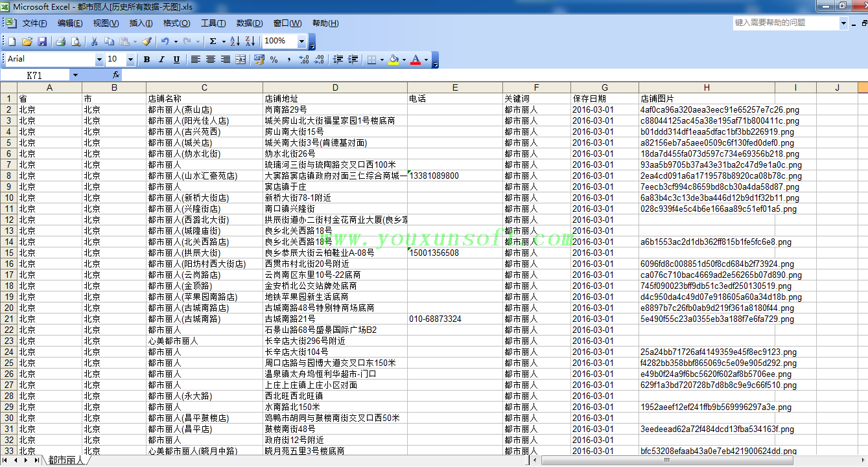This screenshot has height=467, width=868.
Task: Decrease decimal places
Action: coord(319,60)
